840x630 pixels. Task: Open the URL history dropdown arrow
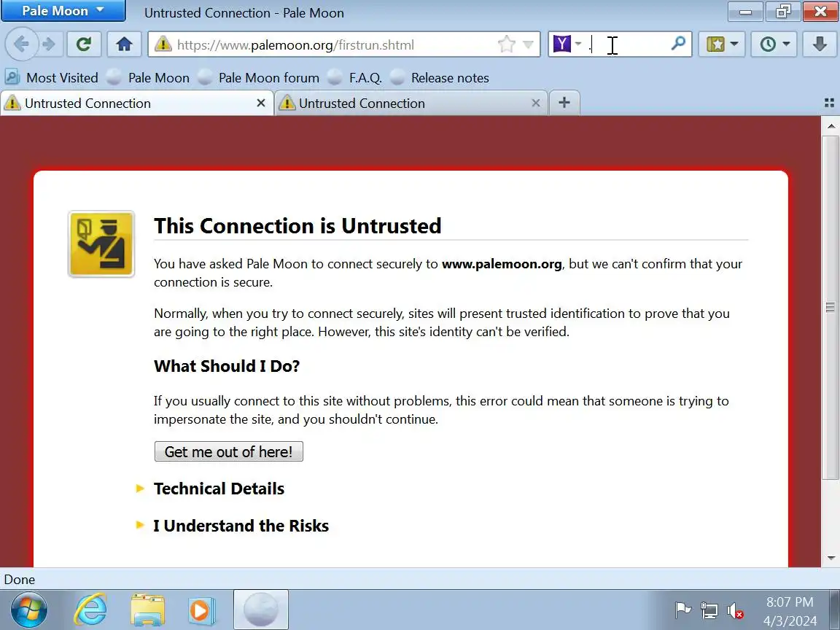pos(528,44)
